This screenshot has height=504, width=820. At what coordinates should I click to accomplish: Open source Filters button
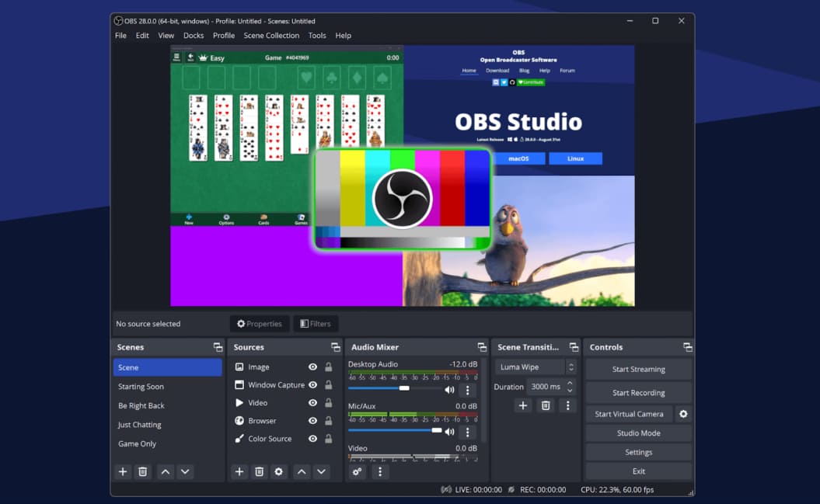point(316,324)
